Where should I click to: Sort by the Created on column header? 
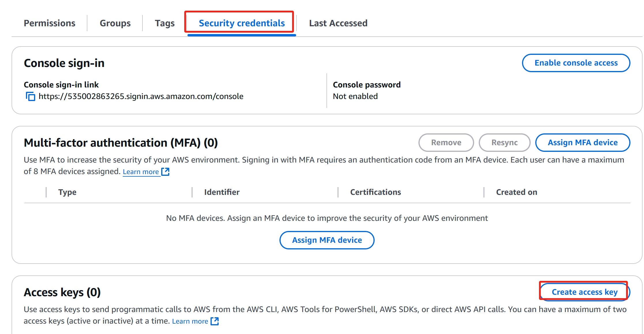click(x=517, y=192)
